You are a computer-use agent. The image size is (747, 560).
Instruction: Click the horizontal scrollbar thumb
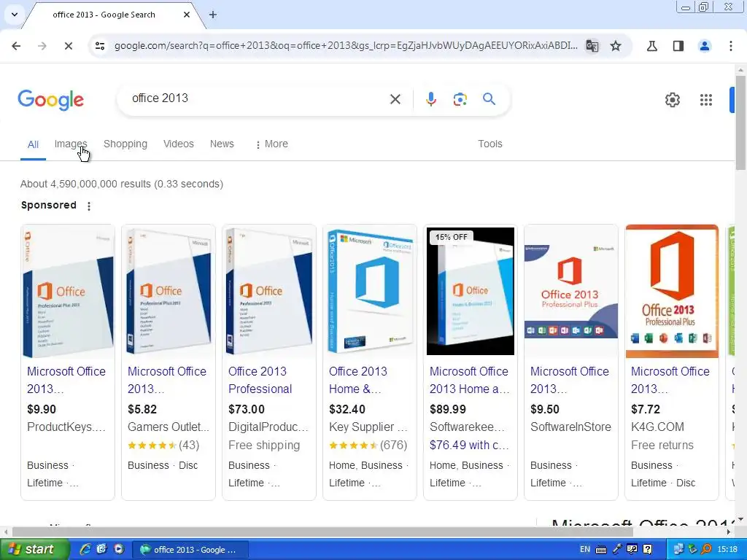point(322,532)
